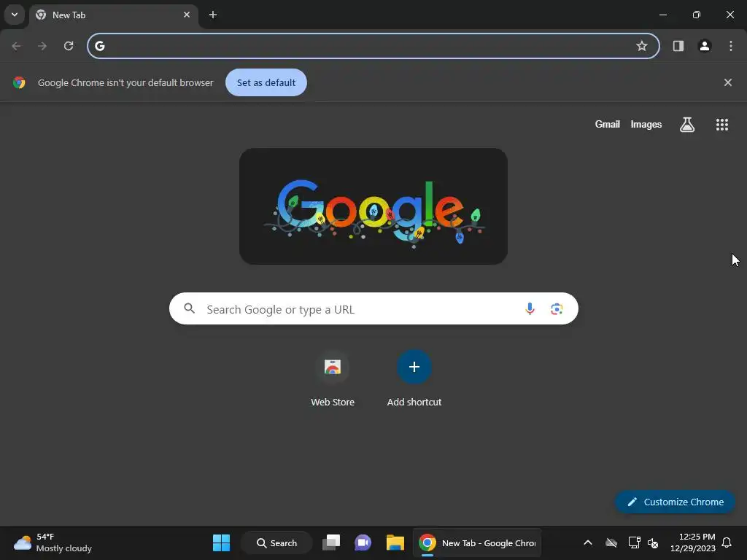Minimize the Chrome window
Screen dimensions: 747x560
(662, 15)
